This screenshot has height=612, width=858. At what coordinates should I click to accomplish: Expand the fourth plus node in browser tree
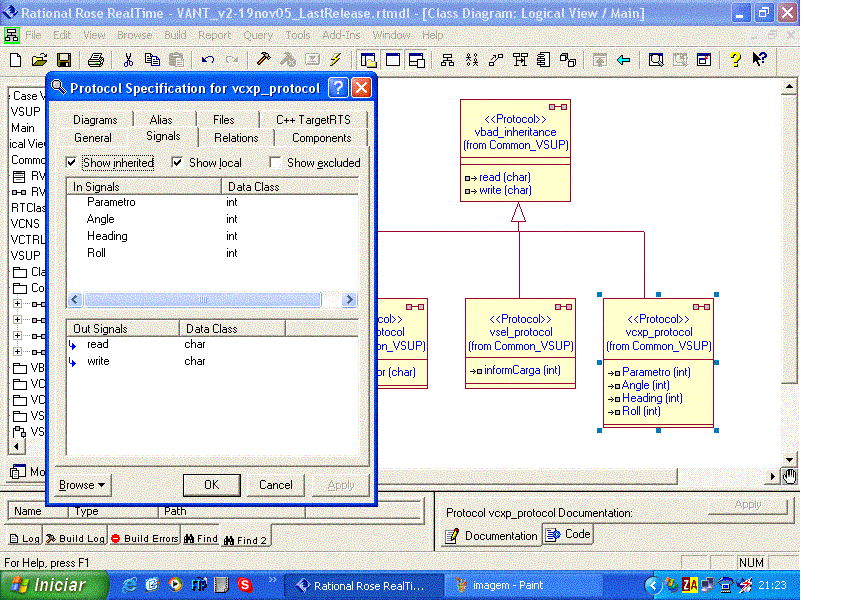tap(17, 351)
